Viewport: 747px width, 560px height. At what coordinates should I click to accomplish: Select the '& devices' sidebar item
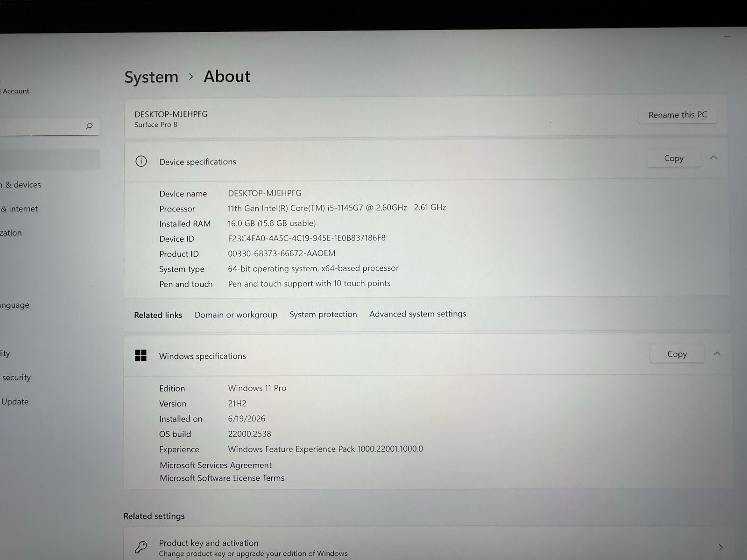coord(21,185)
